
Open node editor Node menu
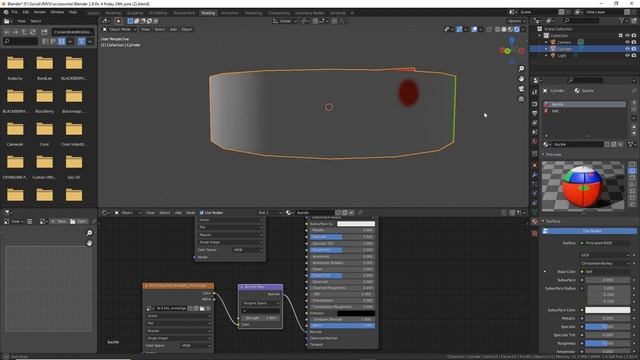[190, 213]
